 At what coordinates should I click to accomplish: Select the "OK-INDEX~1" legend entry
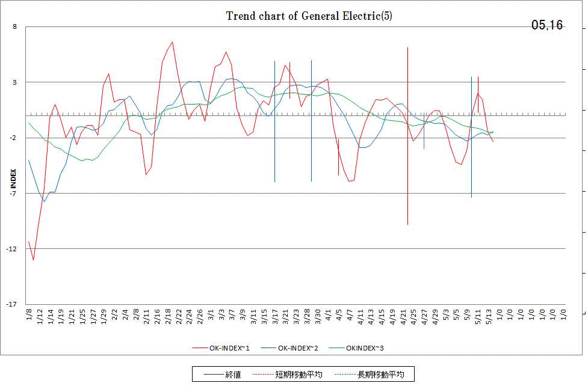(x=220, y=348)
